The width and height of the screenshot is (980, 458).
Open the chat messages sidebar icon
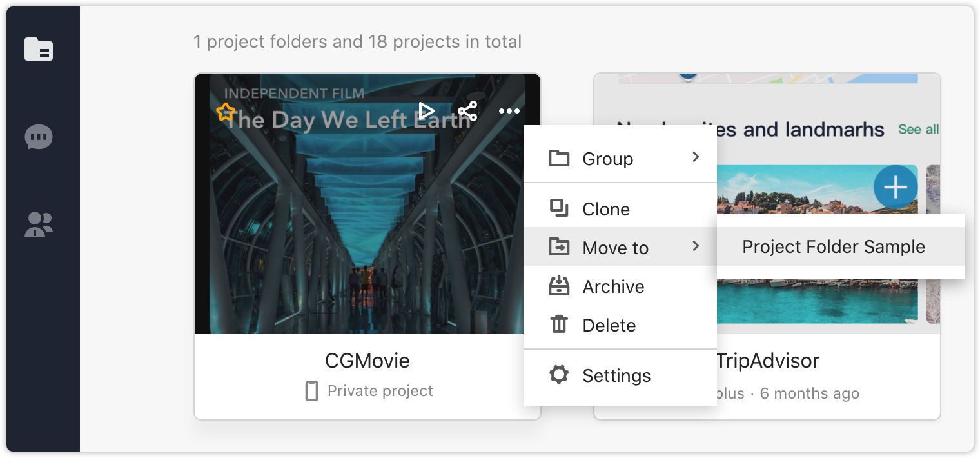39,137
